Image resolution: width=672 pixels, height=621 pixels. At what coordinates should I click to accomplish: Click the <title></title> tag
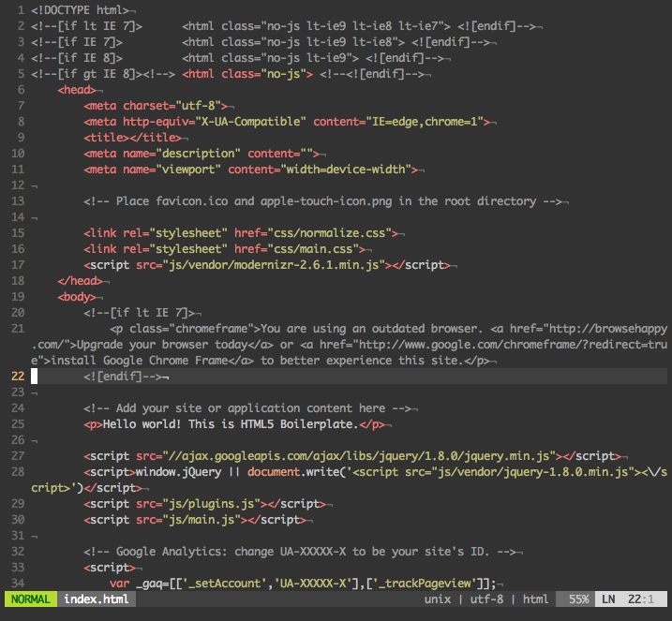point(132,138)
